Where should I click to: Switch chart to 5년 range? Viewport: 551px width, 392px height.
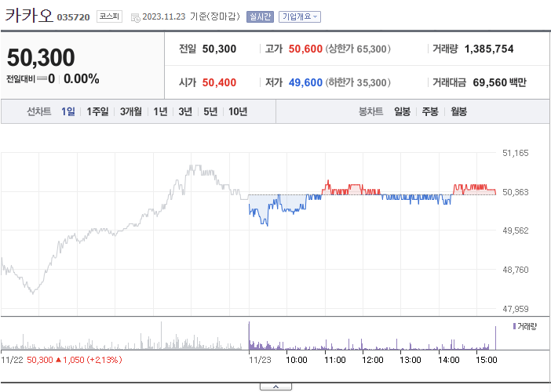coord(210,111)
